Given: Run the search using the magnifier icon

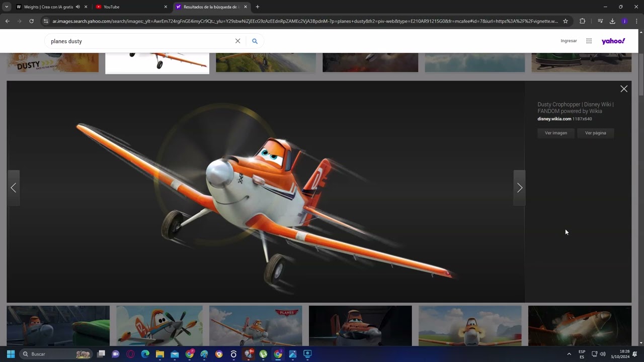Looking at the screenshot, I should tap(255, 41).
